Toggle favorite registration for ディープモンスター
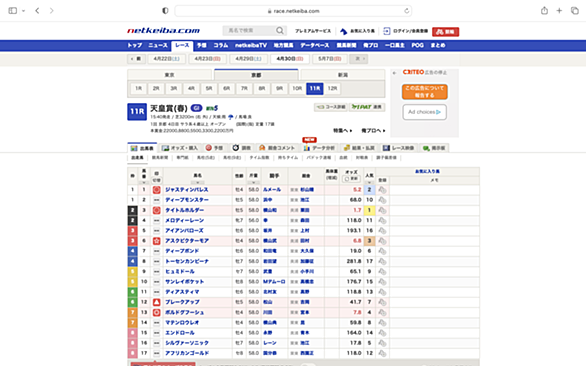The image size is (586, 366). 382,200
